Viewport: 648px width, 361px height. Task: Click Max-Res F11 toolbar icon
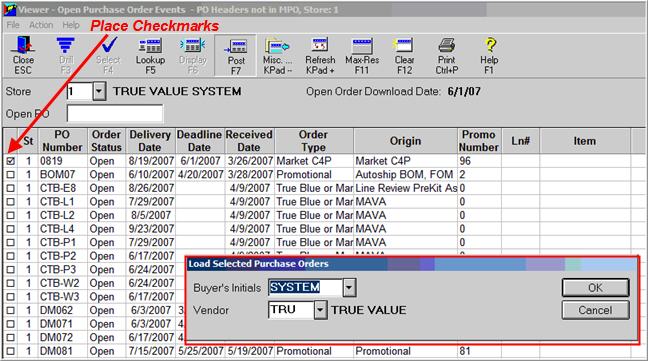(x=362, y=56)
